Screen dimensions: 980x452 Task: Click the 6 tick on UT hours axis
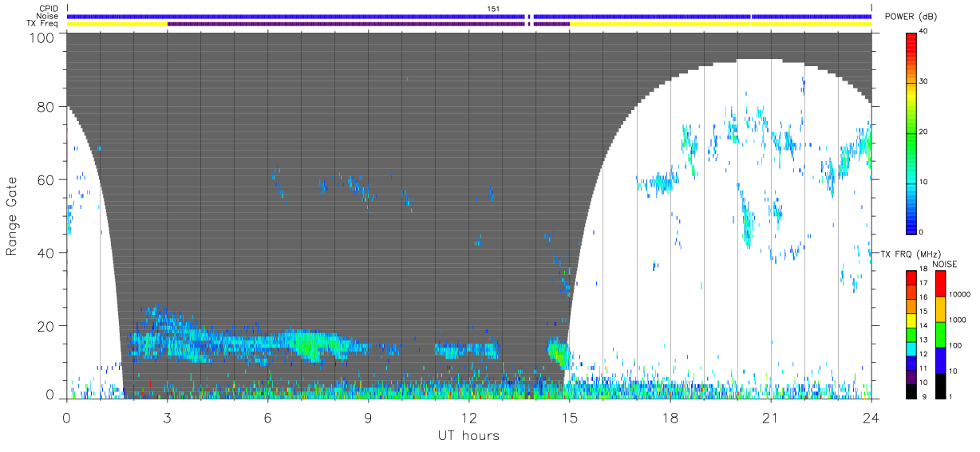pos(268,417)
